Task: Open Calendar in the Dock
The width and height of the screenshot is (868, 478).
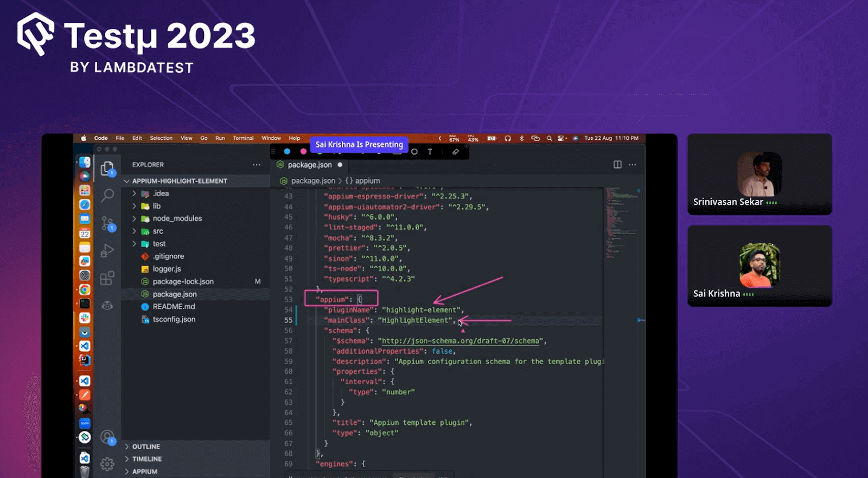Action: tap(85, 233)
